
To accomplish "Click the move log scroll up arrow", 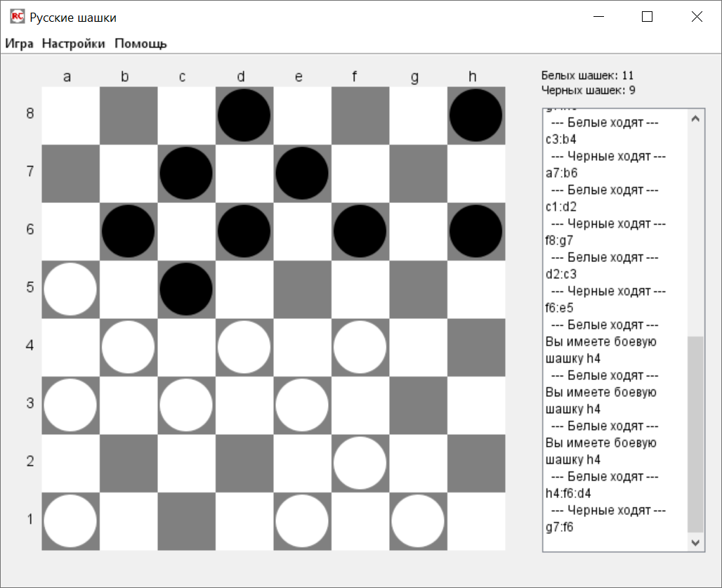I will [x=695, y=119].
